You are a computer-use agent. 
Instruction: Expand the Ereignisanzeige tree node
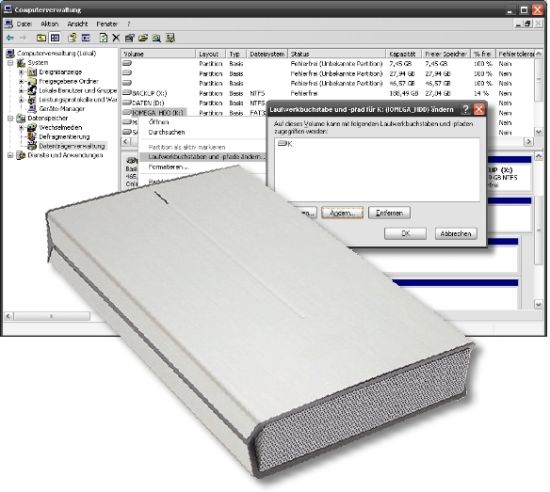[21, 72]
